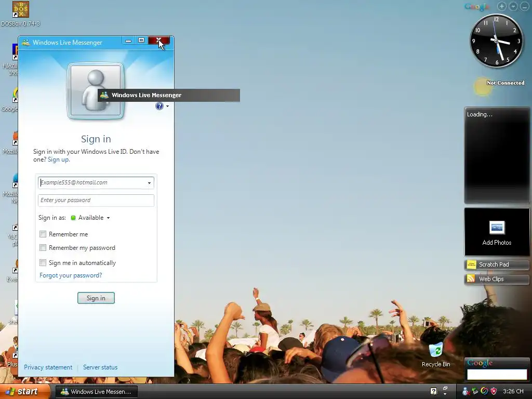This screenshot has height=399, width=532.
Task: Click the taskbar restore windows toolbar icon
Action: [x=445, y=389]
